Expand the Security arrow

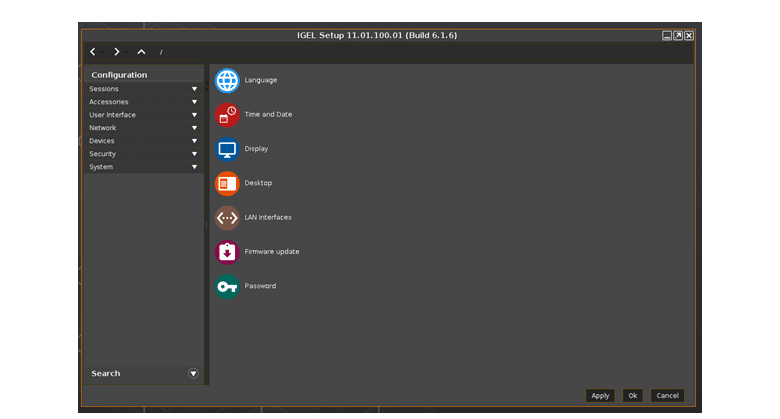(195, 154)
